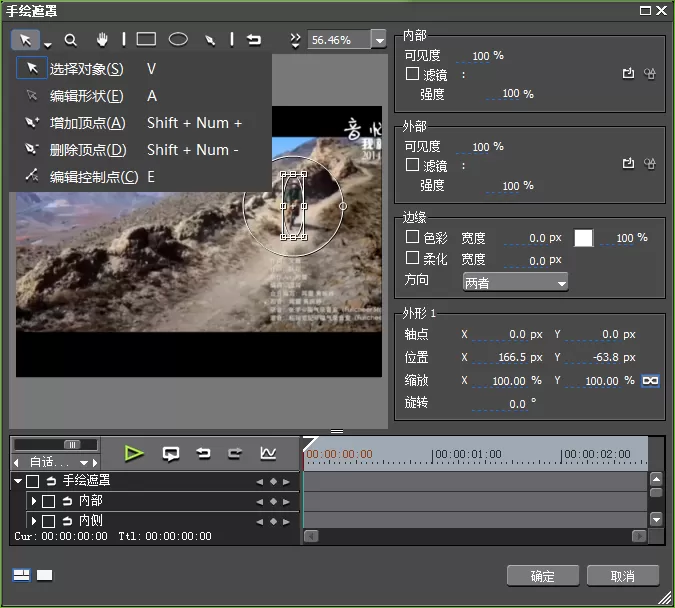The width and height of the screenshot is (675, 608).
Task: Select the pen path drawing tool
Action: coord(210,40)
